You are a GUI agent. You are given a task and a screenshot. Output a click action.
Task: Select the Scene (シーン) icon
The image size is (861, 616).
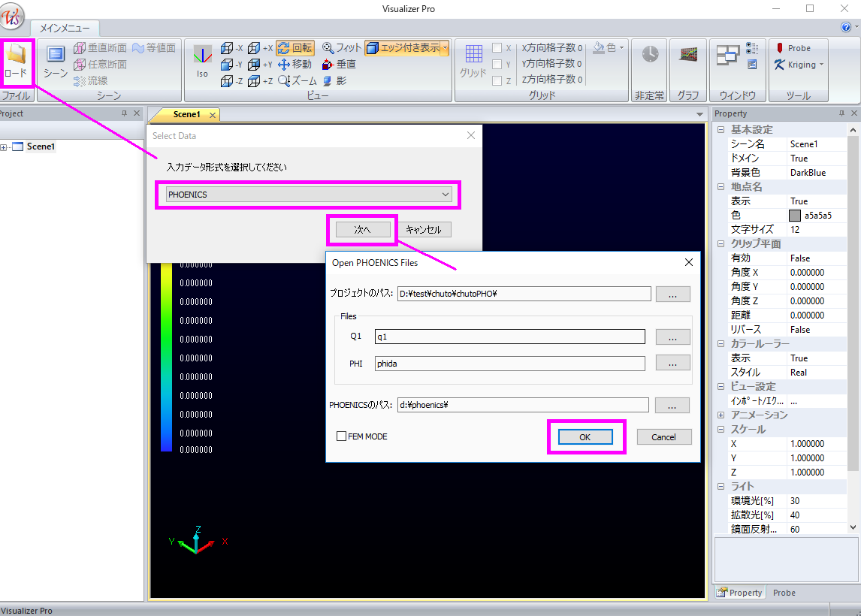click(56, 59)
